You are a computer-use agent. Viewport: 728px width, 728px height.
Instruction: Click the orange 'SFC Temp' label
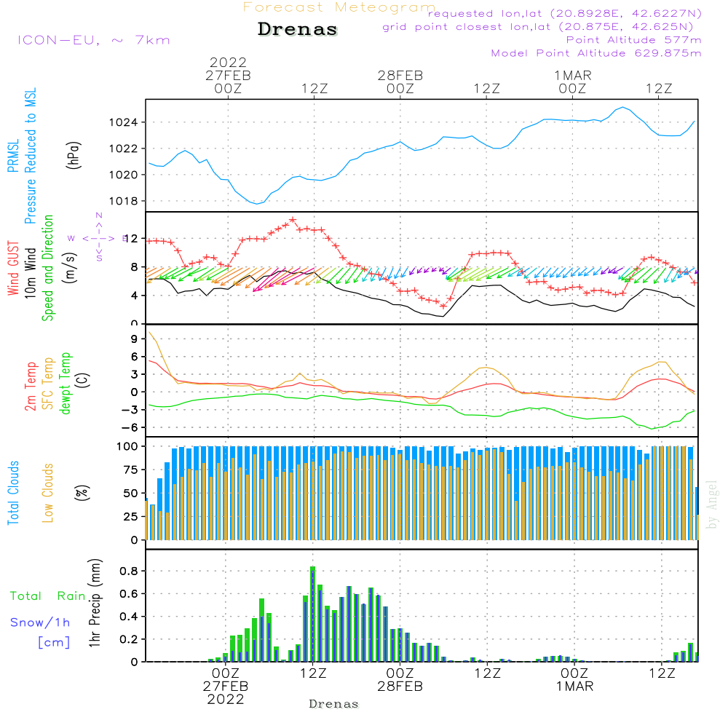(x=47, y=384)
